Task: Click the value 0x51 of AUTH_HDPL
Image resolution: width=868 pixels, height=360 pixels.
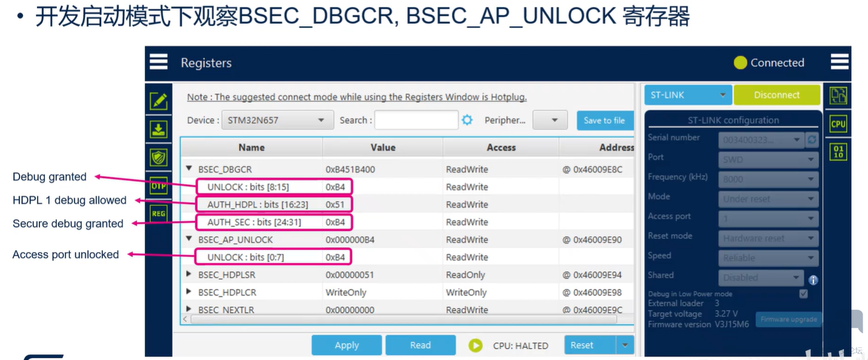Action: click(x=335, y=204)
